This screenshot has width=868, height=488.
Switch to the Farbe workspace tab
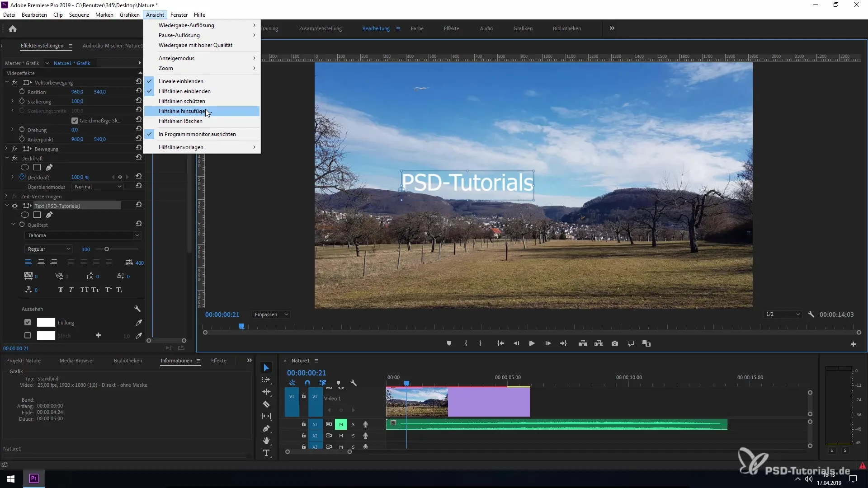(x=417, y=28)
